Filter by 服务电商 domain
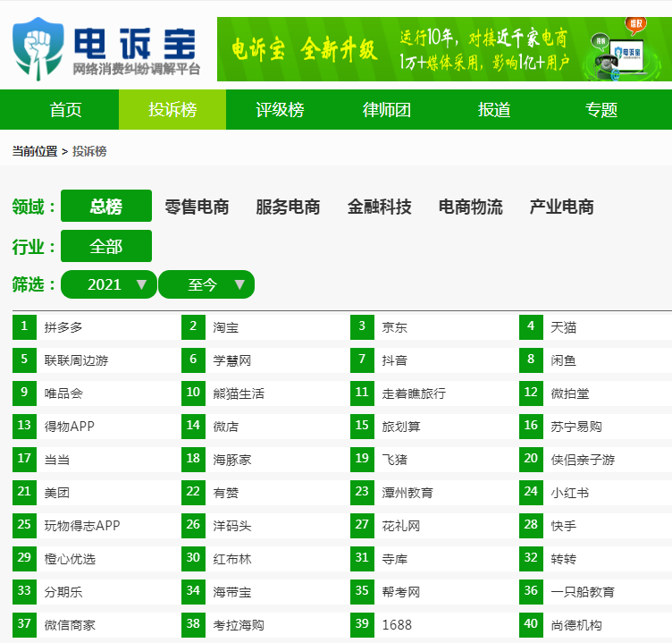Image resolution: width=672 pixels, height=643 pixels. click(x=288, y=207)
